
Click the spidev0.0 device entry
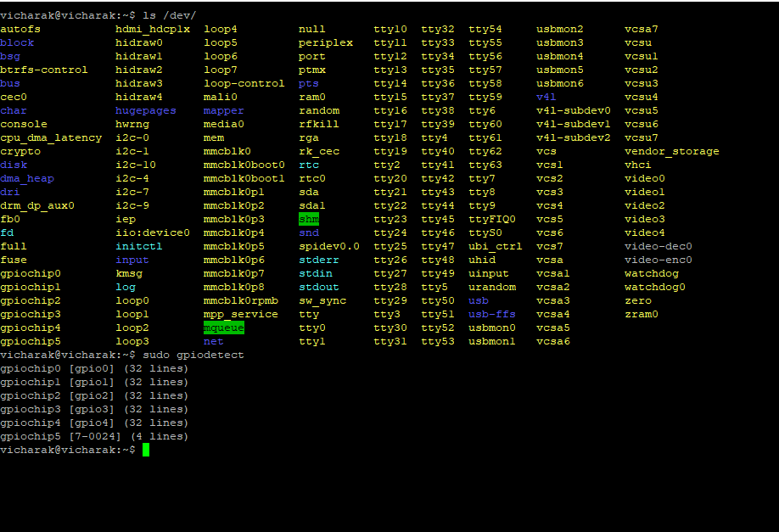click(328, 246)
